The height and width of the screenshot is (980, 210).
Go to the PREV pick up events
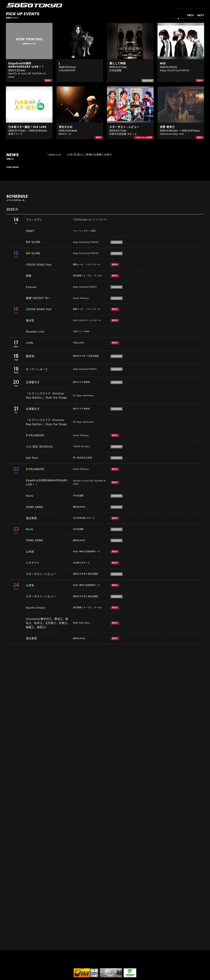click(x=190, y=15)
